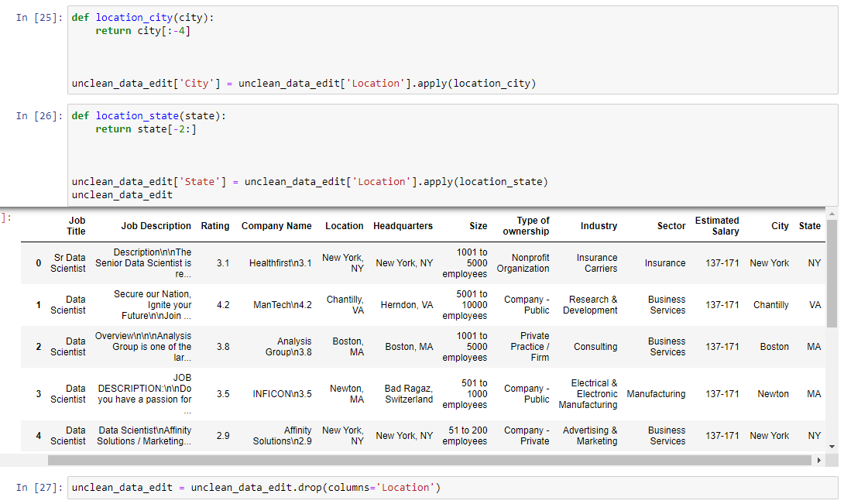Click the '501 to 1000 employees' size cell

(465, 393)
